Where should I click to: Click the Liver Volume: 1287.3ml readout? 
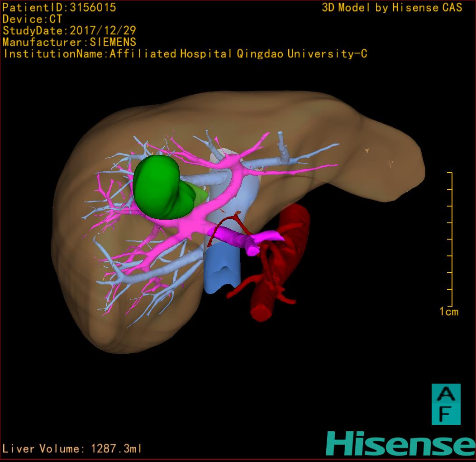(72, 448)
